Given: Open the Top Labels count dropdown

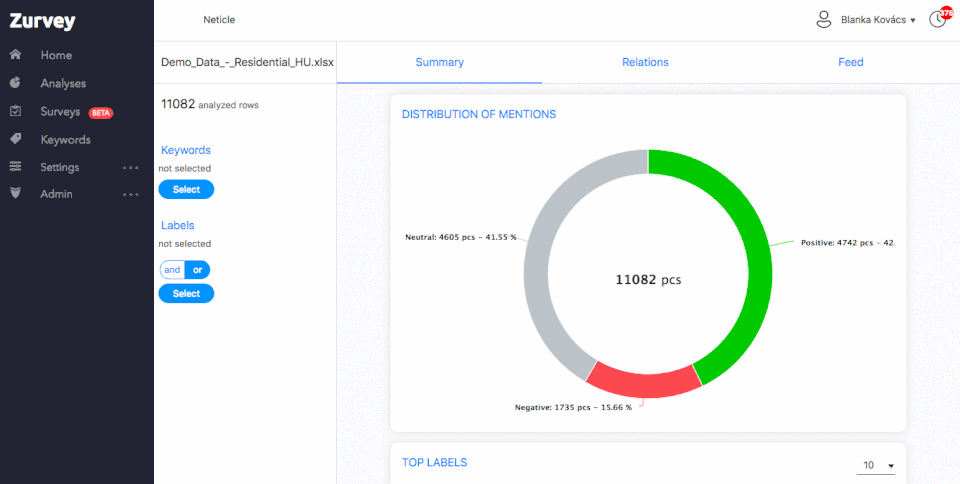Looking at the screenshot, I should point(876,466).
